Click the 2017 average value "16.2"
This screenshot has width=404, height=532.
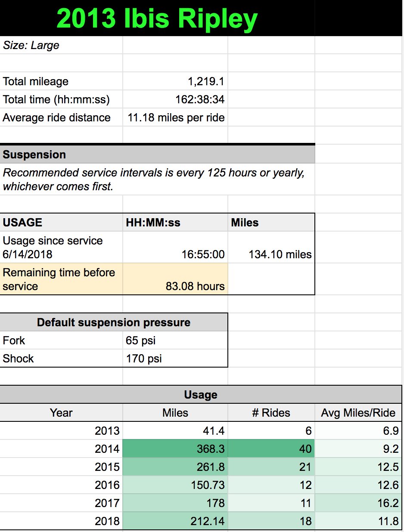pyautogui.click(x=358, y=503)
